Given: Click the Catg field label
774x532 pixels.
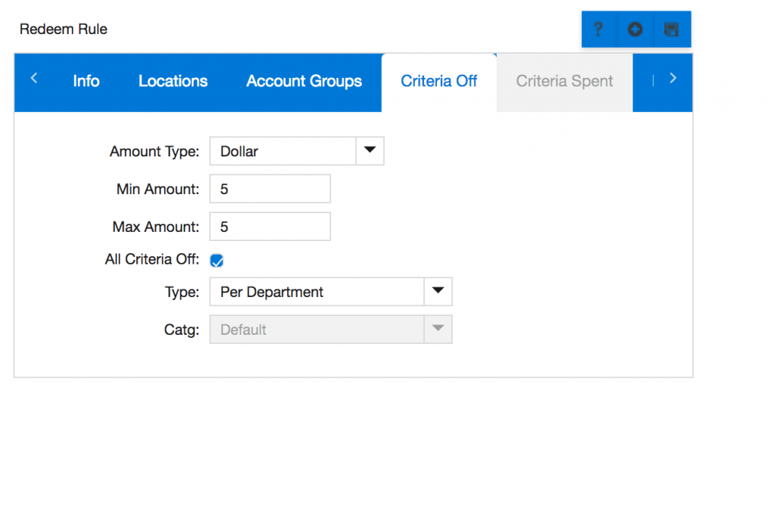Looking at the screenshot, I should 181,329.
